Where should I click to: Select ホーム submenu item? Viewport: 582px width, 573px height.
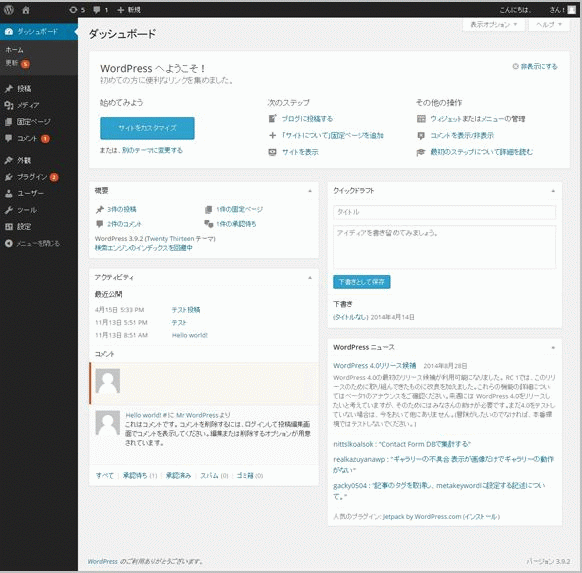(14, 50)
